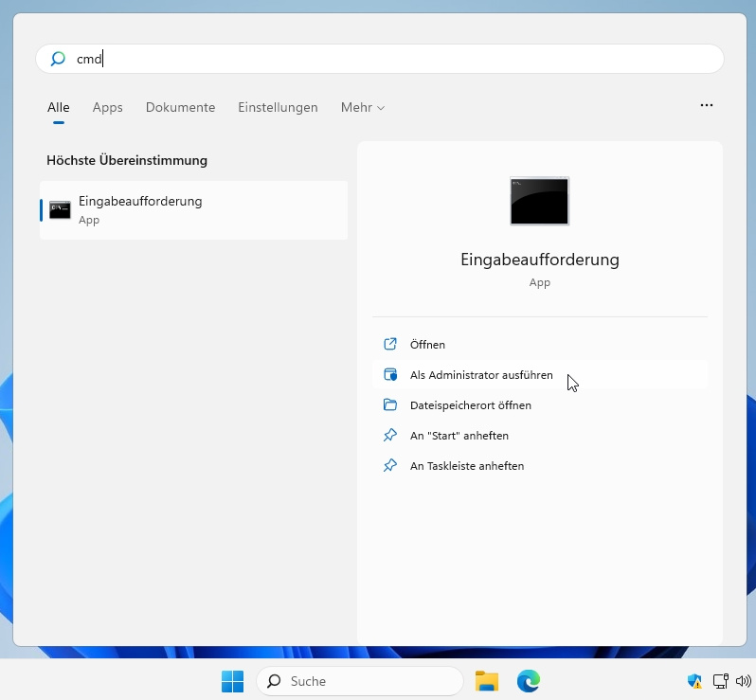This screenshot has height=700, width=756.
Task: Click the search magnifier icon in search box
Action: tap(58, 59)
